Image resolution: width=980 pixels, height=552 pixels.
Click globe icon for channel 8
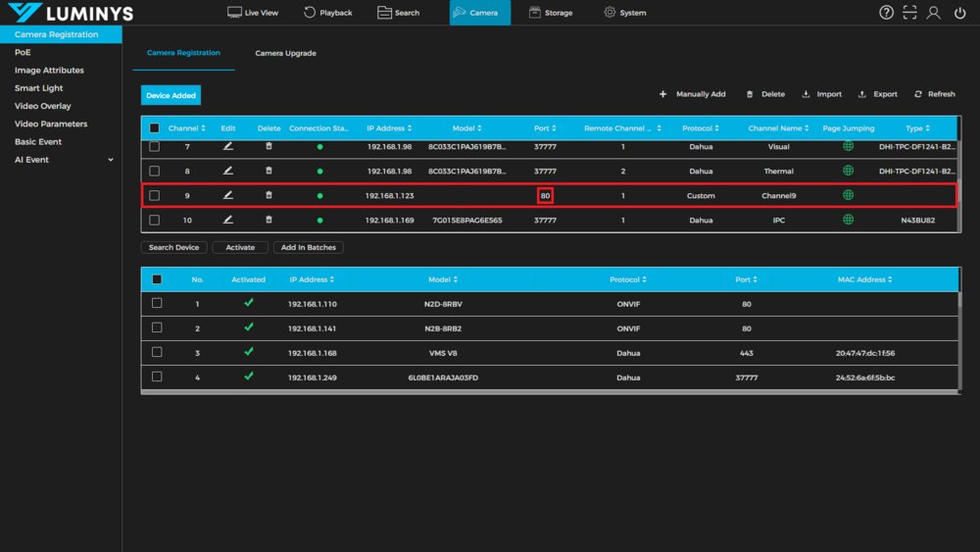848,171
